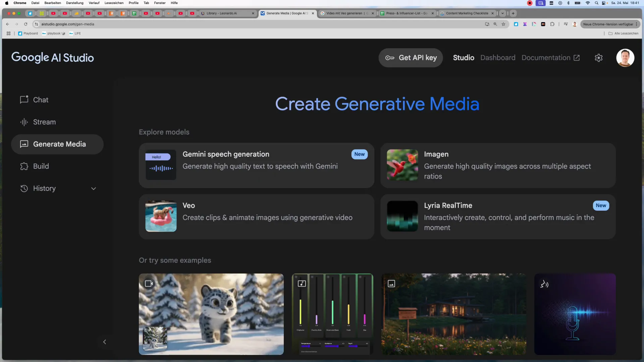Expand the History section chevron
The image size is (644, 362).
pos(94,188)
